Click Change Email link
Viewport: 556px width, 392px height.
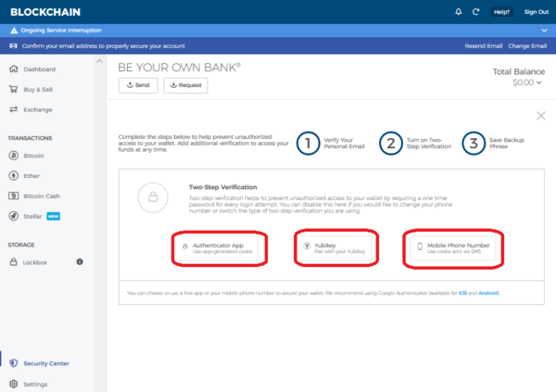point(527,46)
